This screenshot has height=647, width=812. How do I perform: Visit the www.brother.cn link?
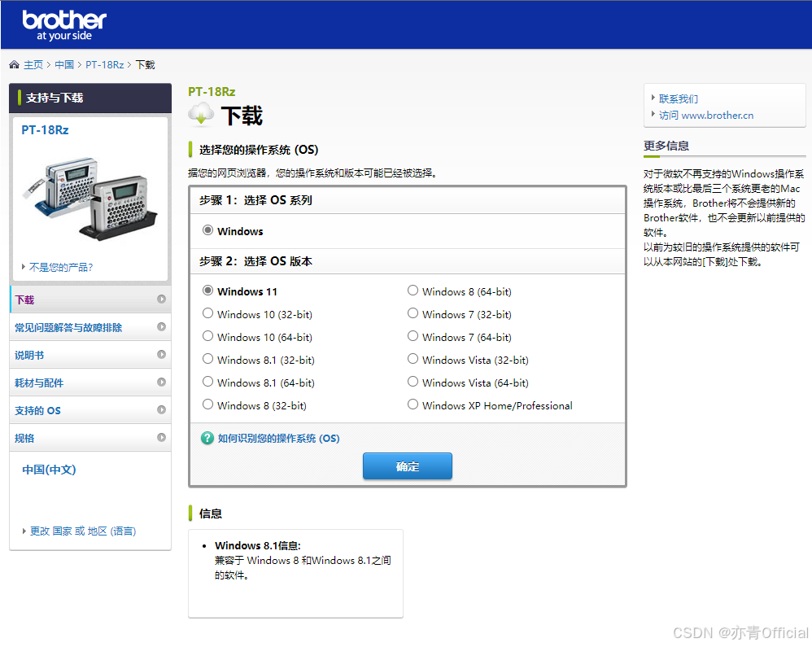tap(706, 115)
